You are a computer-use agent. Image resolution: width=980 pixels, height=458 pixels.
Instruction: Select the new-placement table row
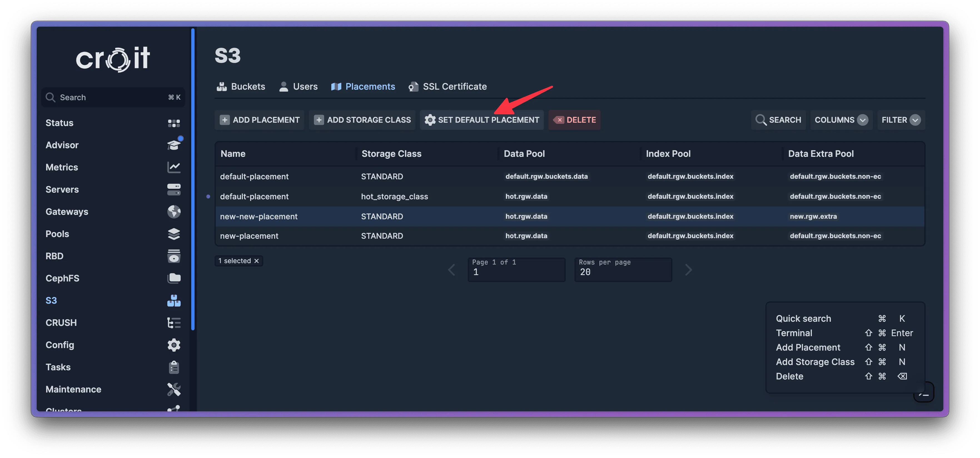point(249,236)
